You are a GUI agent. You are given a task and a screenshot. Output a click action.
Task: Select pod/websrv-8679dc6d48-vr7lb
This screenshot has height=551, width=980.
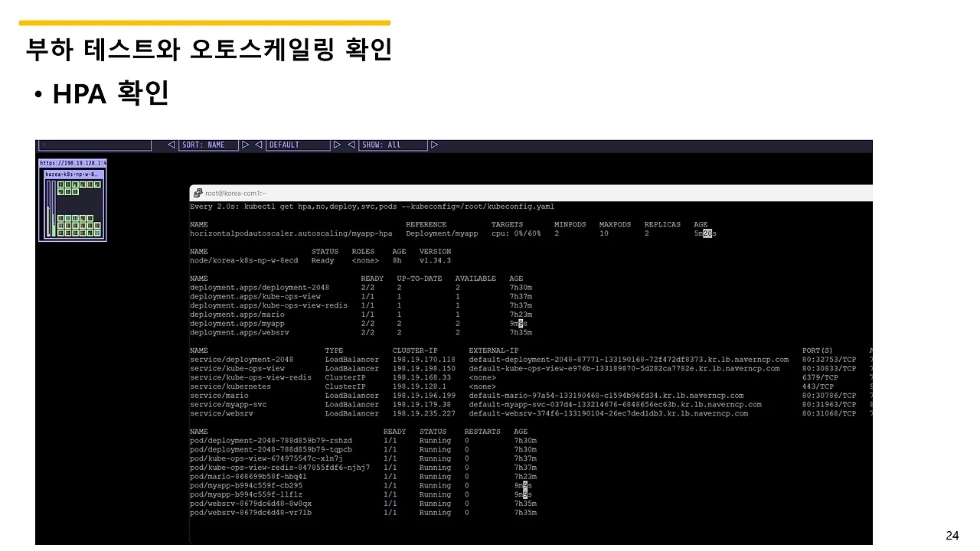pyautogui.click(x=250, y=513)
